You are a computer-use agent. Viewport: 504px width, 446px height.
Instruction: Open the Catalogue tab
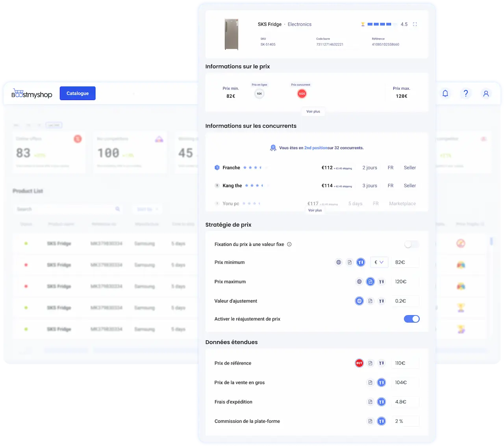[78, 93]
